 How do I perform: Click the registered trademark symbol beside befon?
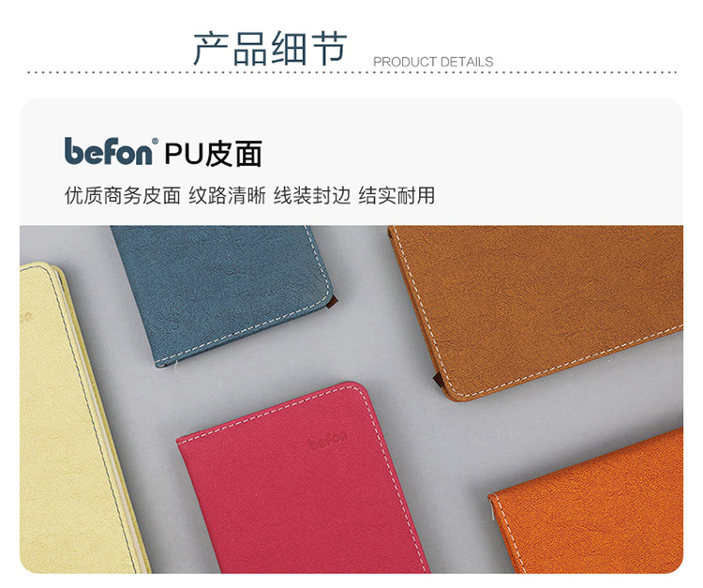pos(155,142)
